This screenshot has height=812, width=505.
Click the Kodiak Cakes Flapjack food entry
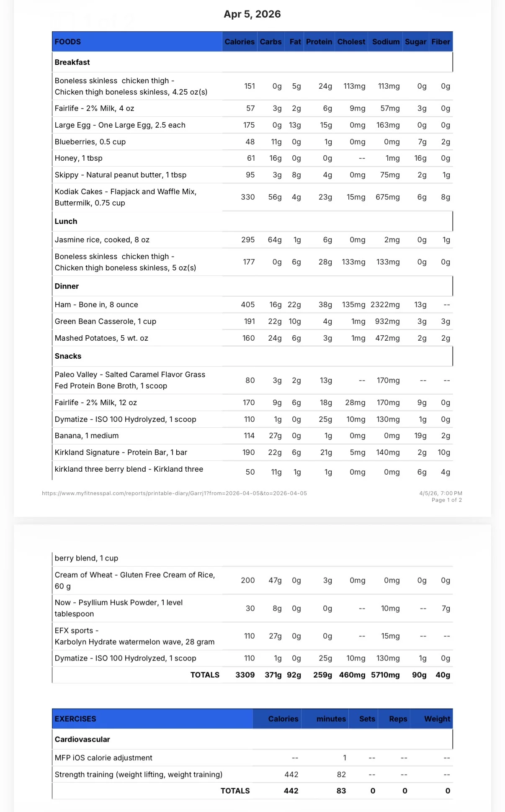point(126,197)
